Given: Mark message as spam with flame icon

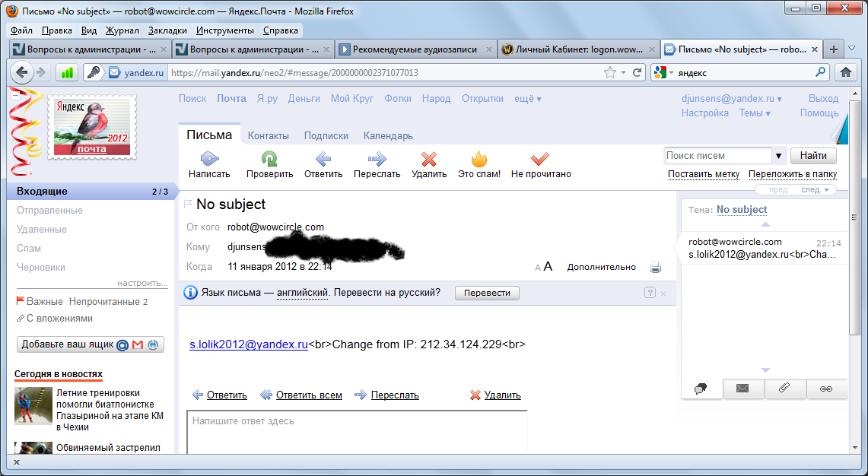Looking at the screenshot, I should coord(479,160).
